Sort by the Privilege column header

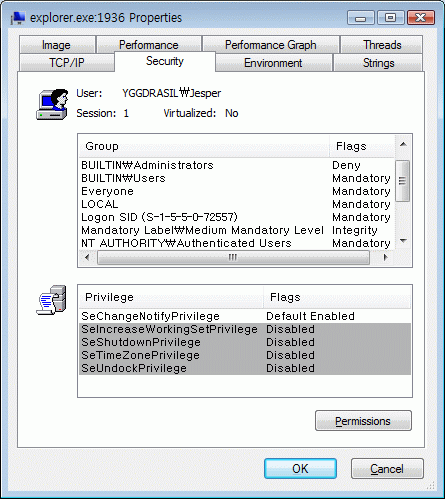[x=171, y=297]
